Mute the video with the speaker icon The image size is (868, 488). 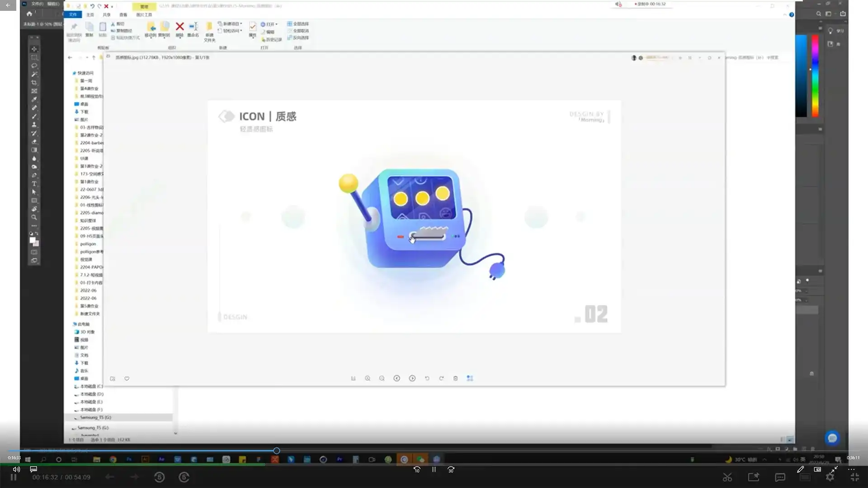[x=16, y=469]
